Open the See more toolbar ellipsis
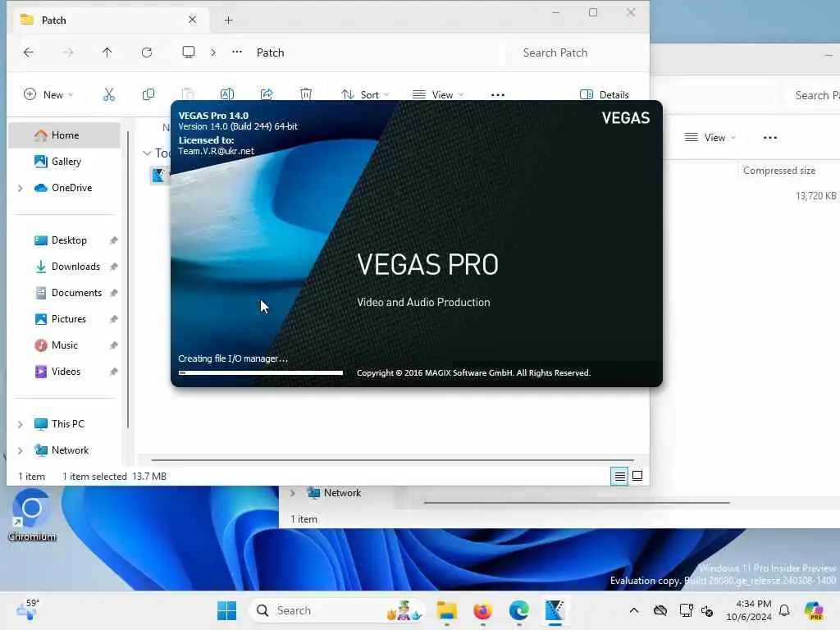Screen dimensions: 840x630 coord(498,95)
